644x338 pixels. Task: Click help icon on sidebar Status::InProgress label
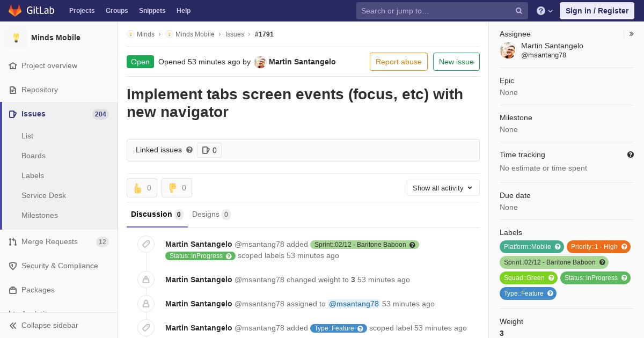click(x=624, y=278)
